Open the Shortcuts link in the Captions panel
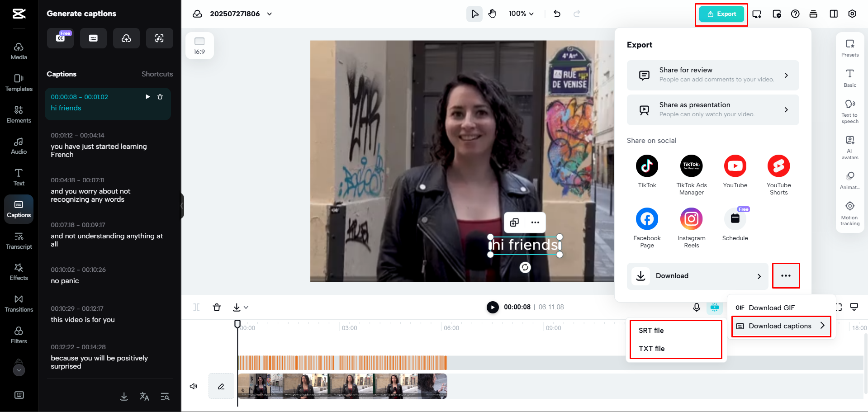868x412 pixels. tap(157, 74)
